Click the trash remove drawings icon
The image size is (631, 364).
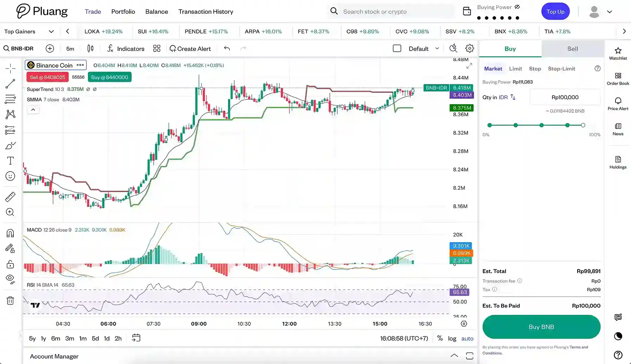[x=10, y=300]
